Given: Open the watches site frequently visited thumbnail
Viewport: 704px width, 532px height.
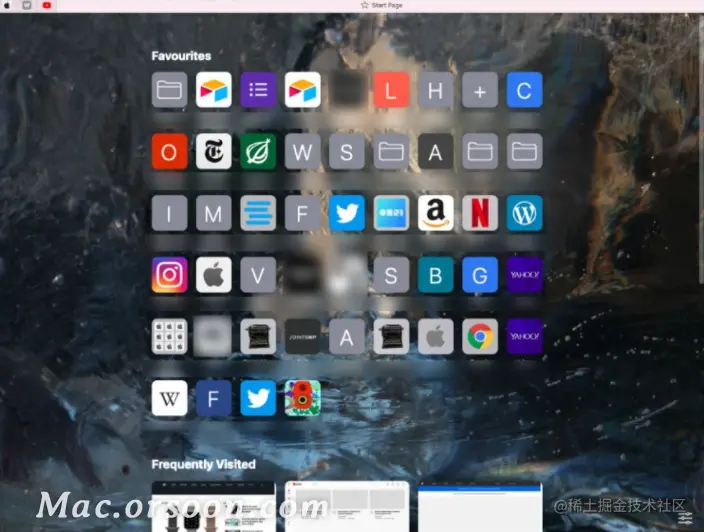Looking at the screenshot, I should (x=214, y=506).
